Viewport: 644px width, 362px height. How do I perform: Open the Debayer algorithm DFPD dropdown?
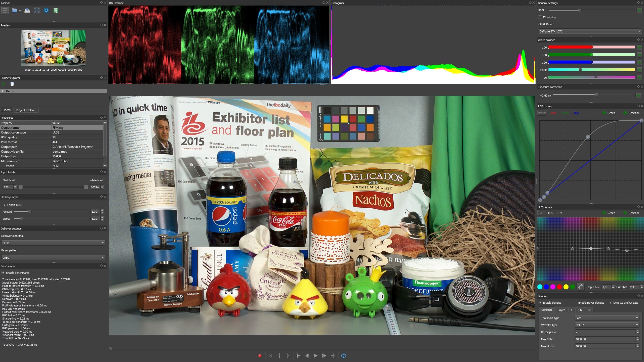[x=53, y=243]
